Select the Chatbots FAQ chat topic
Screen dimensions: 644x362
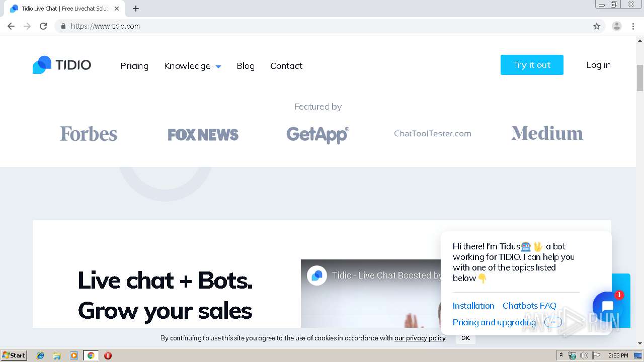(529, 306)
